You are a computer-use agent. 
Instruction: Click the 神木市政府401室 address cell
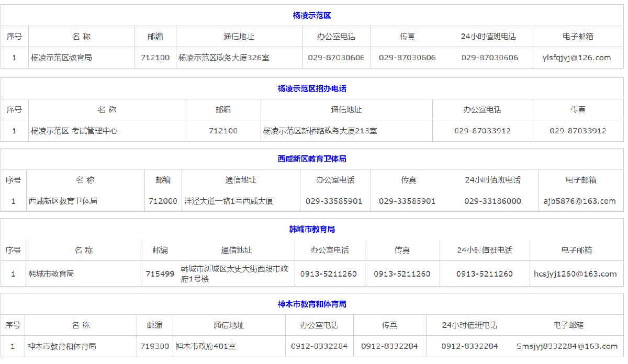pos(201,346)
